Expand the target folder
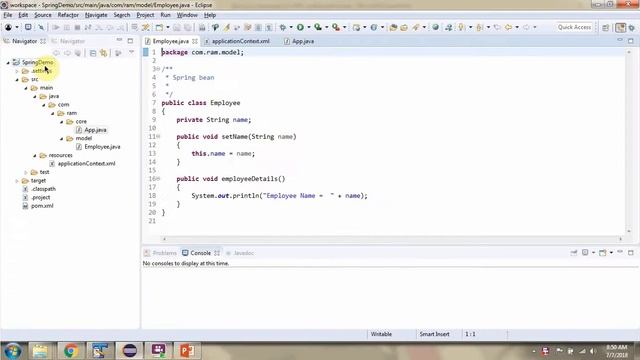Screen dimensions: 640x360 [17, 181]
